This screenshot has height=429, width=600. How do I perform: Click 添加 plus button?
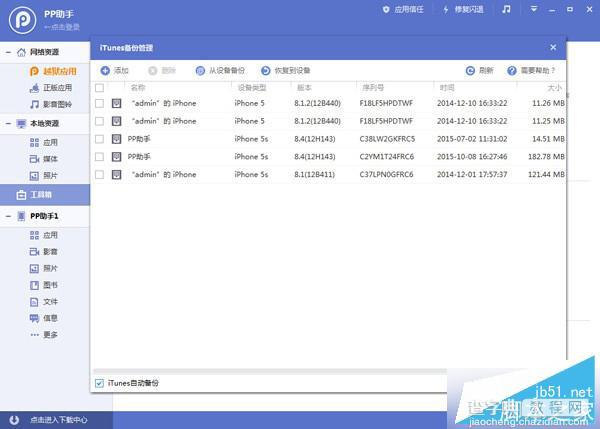(x=114, y=70)
